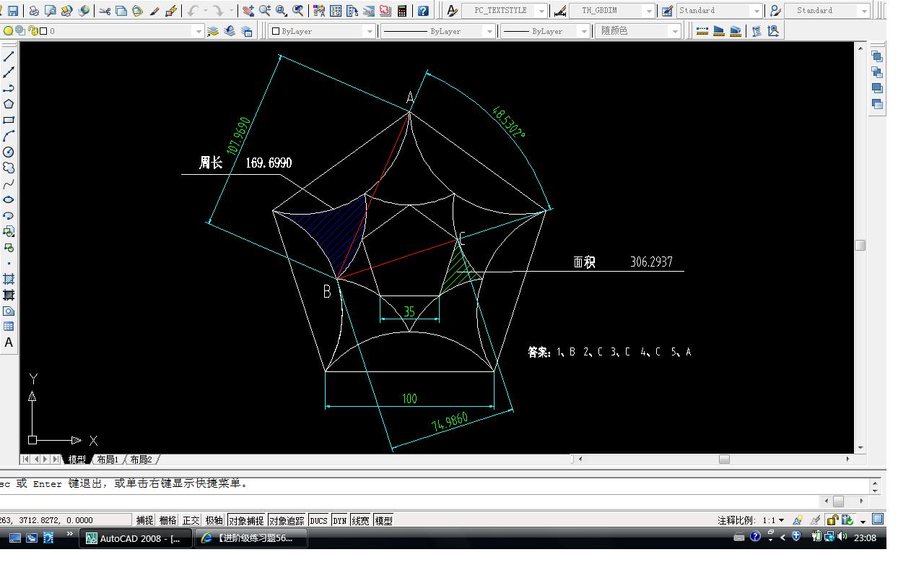The image size is (924, 578).
Task: Switch to AutoCAD 2008 taskbar button
Action: [x=136, y=538]
